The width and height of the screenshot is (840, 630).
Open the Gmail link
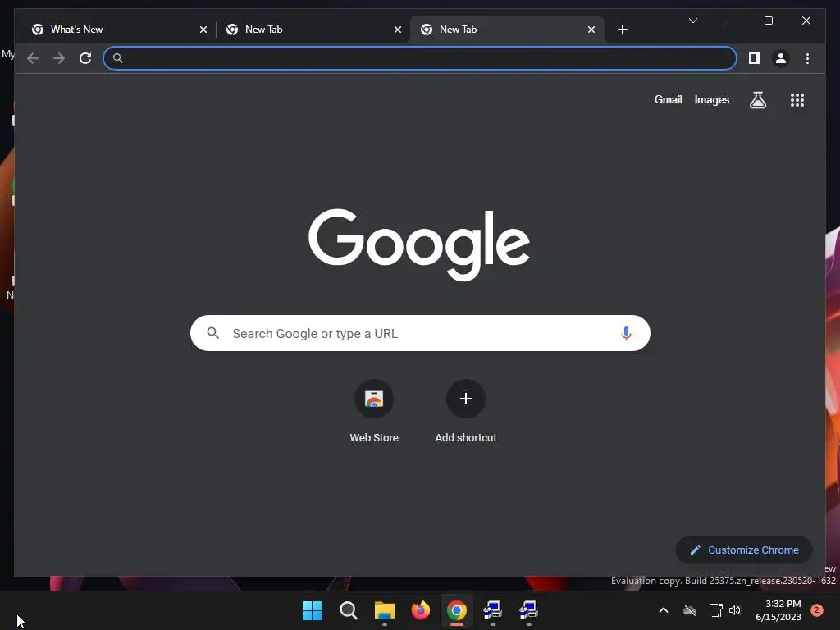tap(668, 99)
